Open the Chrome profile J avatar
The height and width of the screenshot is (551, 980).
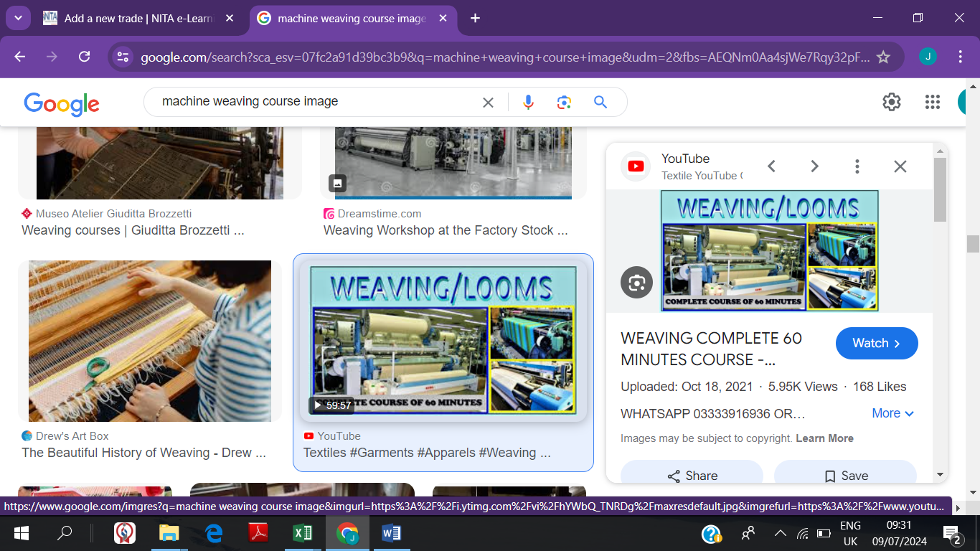(928, 57)
